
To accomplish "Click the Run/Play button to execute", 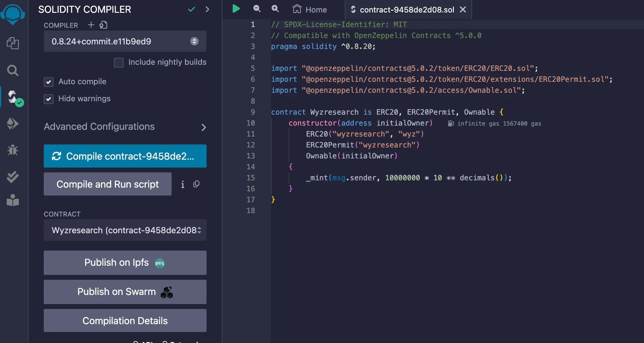I will point(237,9).
